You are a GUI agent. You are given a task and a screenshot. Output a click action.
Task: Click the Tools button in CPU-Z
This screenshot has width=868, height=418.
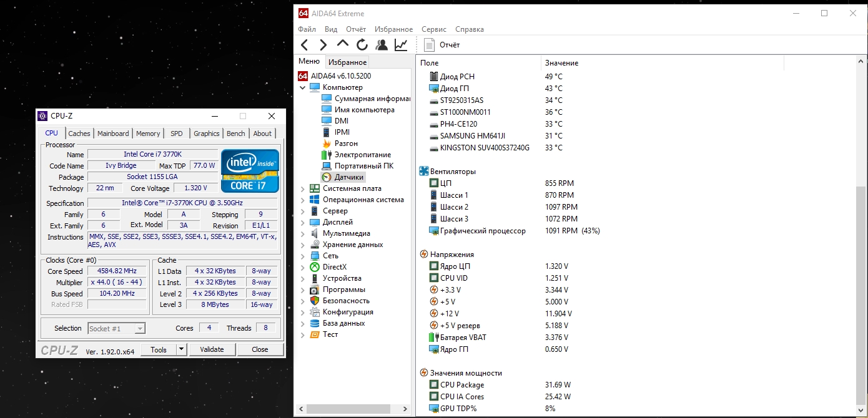tap(159, 349)
